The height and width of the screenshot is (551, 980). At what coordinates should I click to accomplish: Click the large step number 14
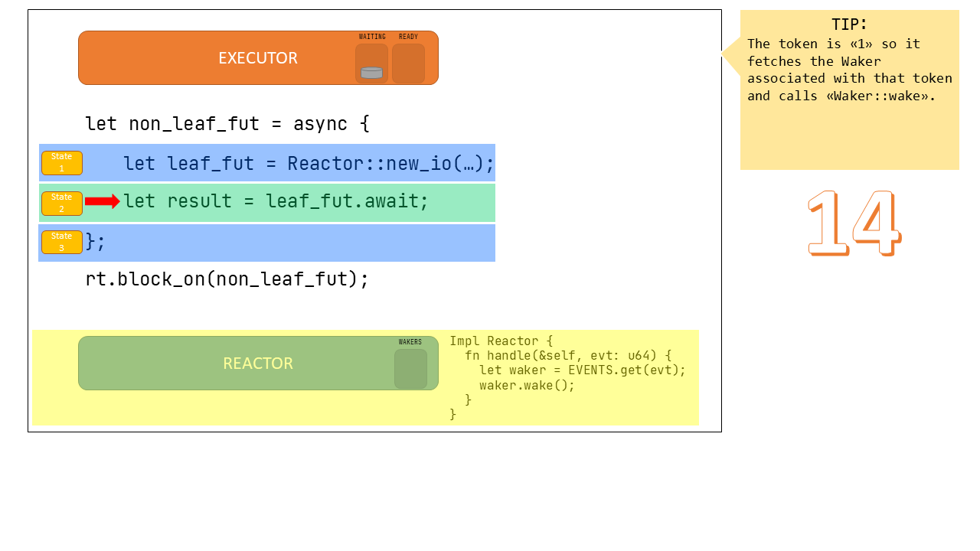pos(854,223)
